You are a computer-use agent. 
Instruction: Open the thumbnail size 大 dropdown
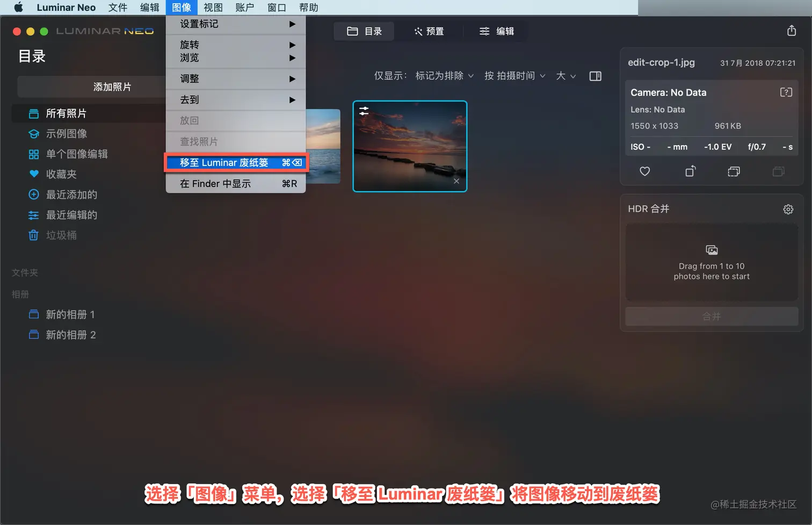pos(566,76)
